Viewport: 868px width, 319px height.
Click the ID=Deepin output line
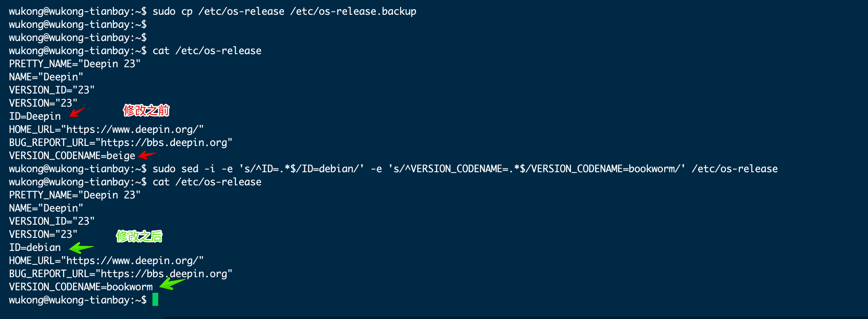[x=35, y=116]
